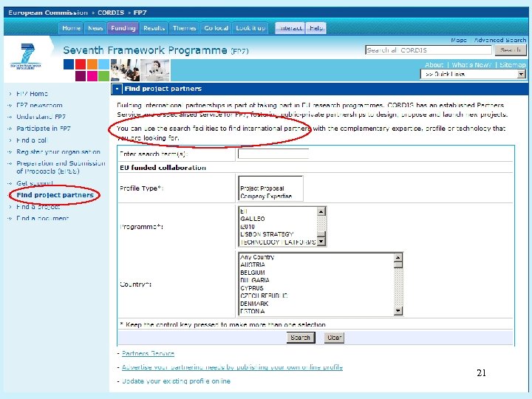Image resolution: width=532 pixels, height=399 pixels.
Task: Click the form Search button
Action: pos(301,338)
